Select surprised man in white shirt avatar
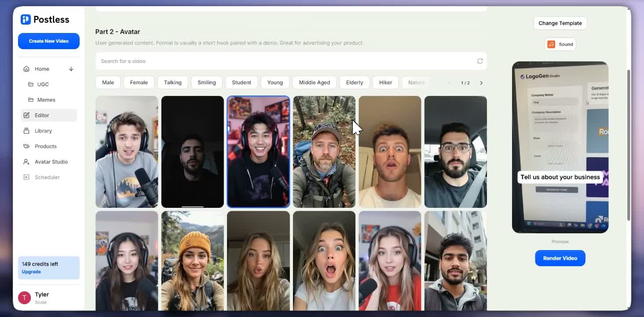 [x=390, y=151]
